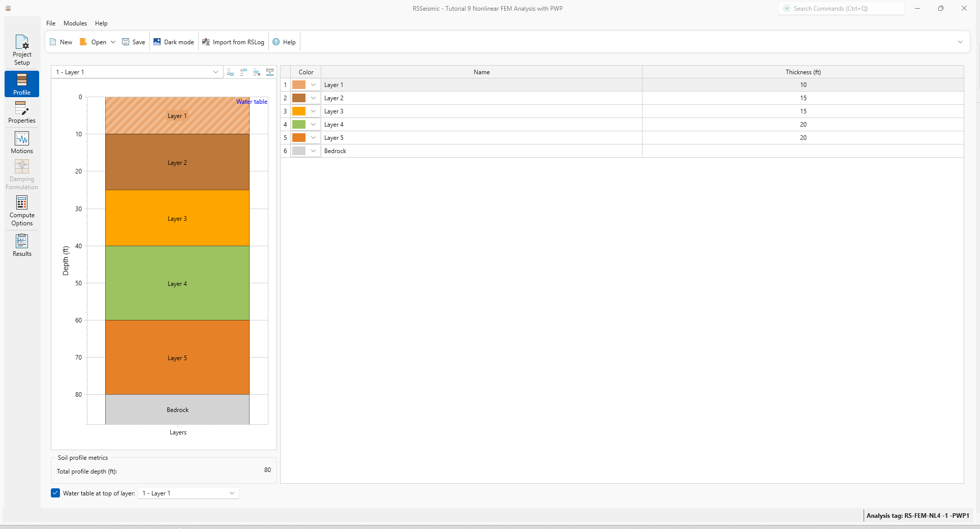Click Layer 2 block in profile chart

coord(177,162)
